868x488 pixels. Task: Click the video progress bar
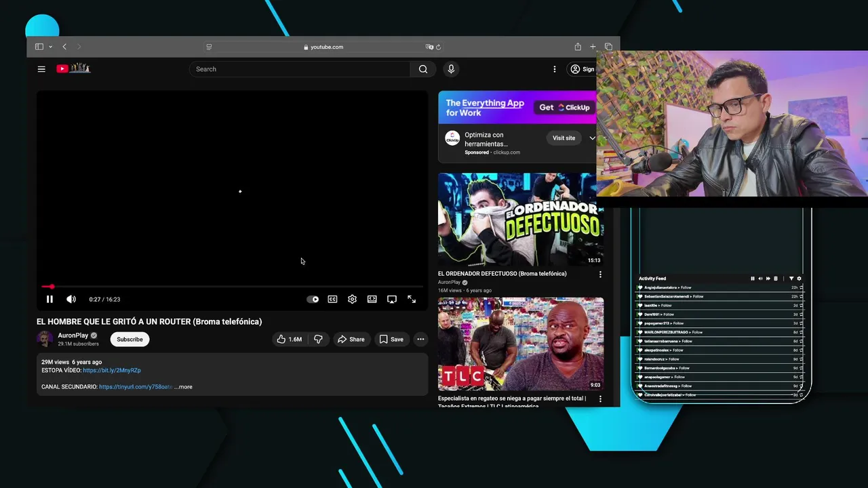[x=232, y=287]
